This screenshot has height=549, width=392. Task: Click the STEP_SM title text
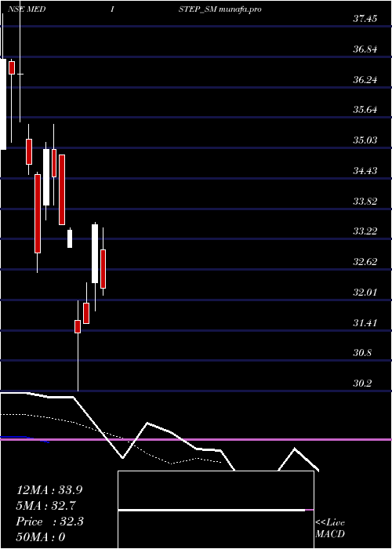point(198,9)
